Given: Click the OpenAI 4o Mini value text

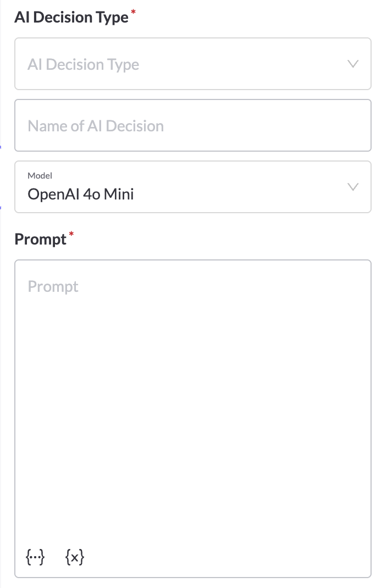Looking at the screenshot, I should (81, 194).
